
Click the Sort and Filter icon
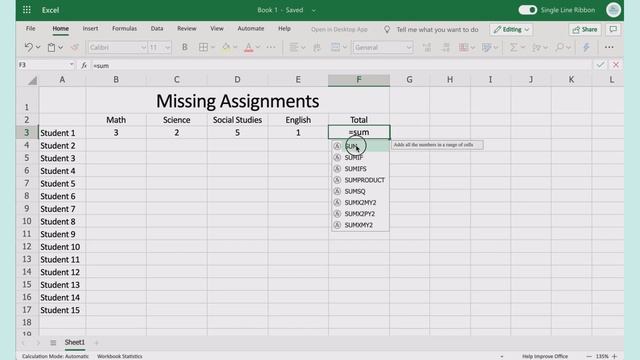pyautogui.click(x=536, y=47)
